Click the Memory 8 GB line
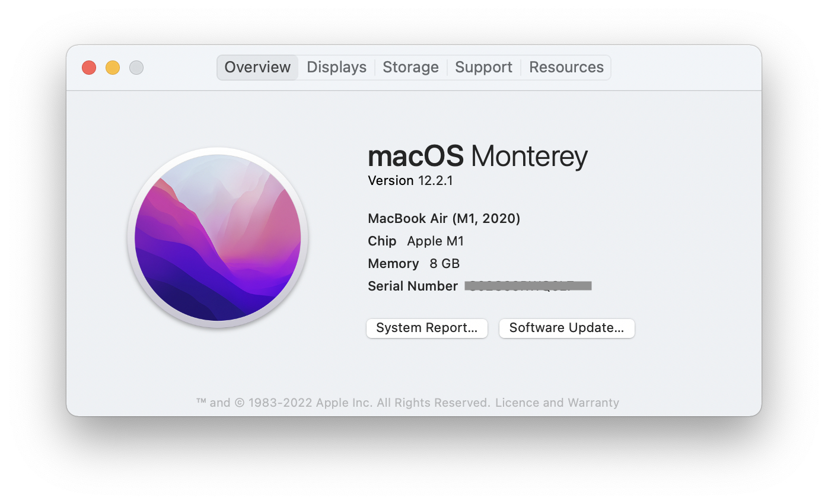The width and height of the screenshot is (828, 504). (413, 264)
